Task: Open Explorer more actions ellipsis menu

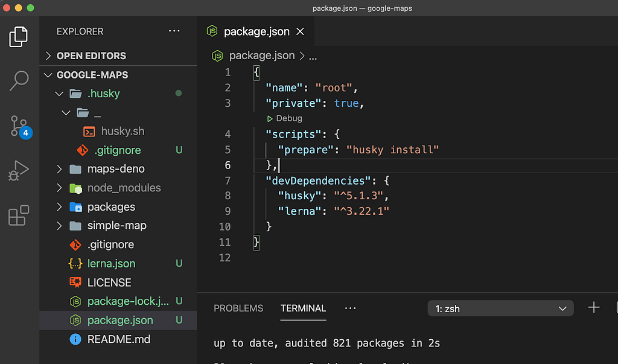Action: (174, 31)
